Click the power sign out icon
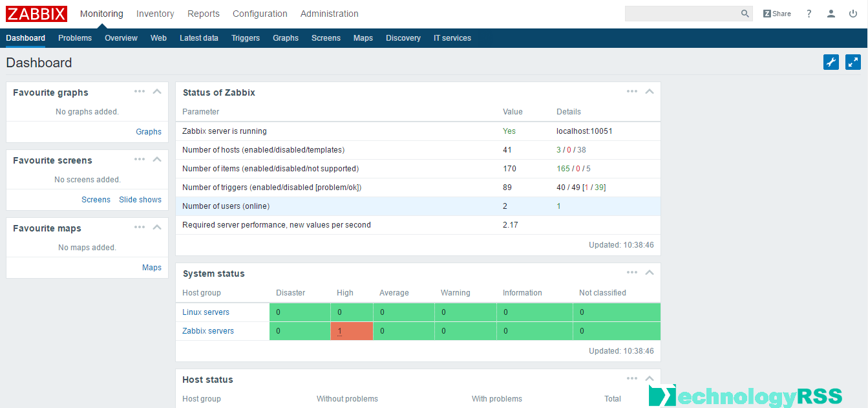Image resolution: width=868 pixels, height=408 pixels. [853, 14]
